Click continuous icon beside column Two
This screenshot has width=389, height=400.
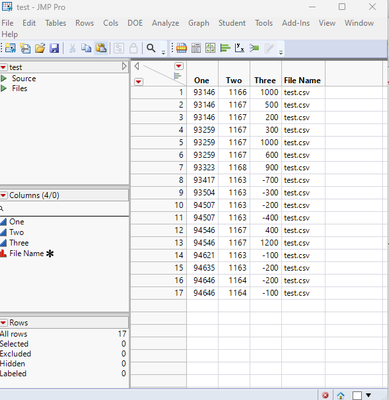pos(3,232)
